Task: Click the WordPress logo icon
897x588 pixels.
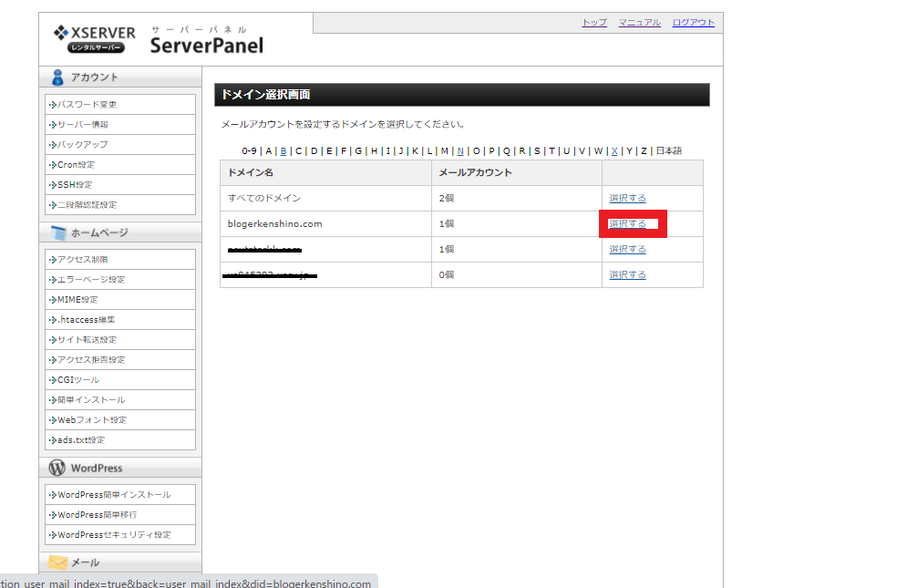Action: 57,469
